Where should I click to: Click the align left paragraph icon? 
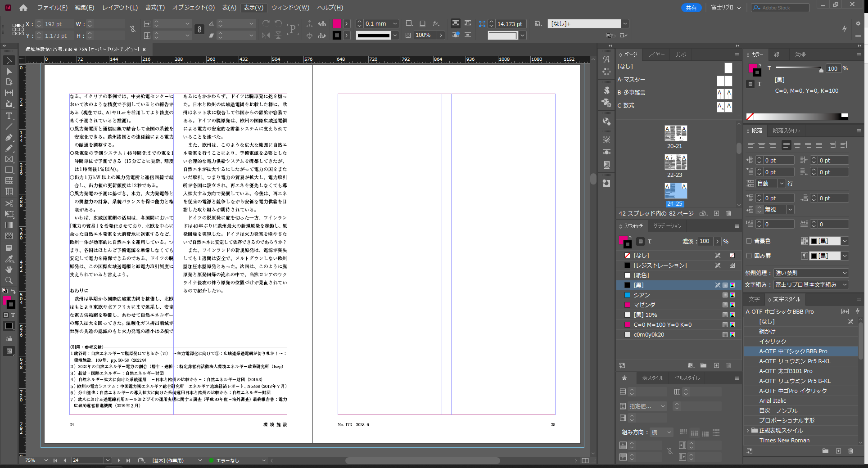tap(751, 144)
